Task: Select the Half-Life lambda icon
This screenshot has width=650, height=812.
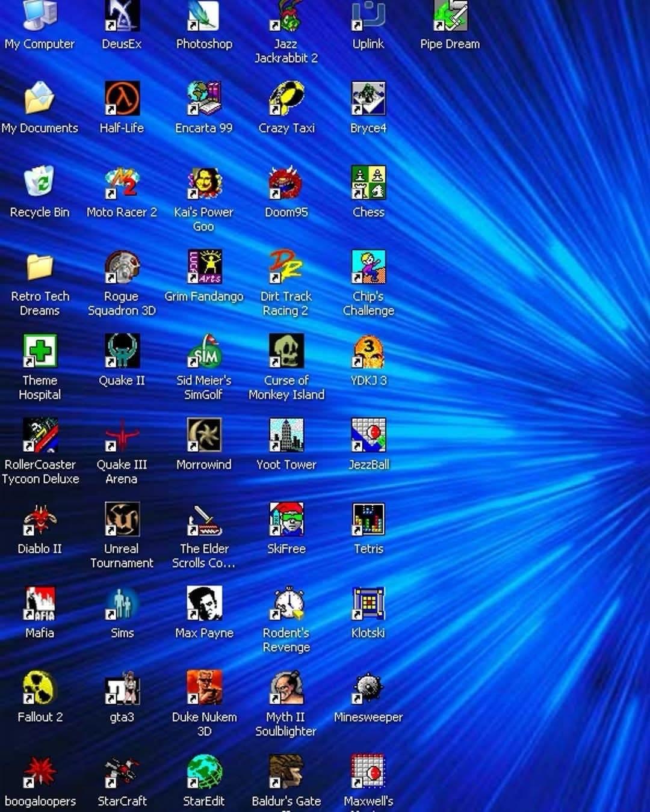Action: [122, 98]
